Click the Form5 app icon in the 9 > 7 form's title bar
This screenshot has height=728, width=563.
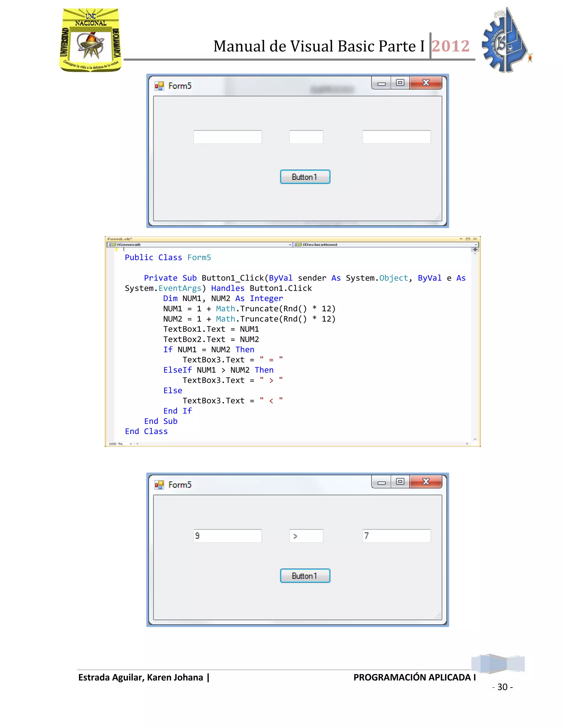coord(159,485)
